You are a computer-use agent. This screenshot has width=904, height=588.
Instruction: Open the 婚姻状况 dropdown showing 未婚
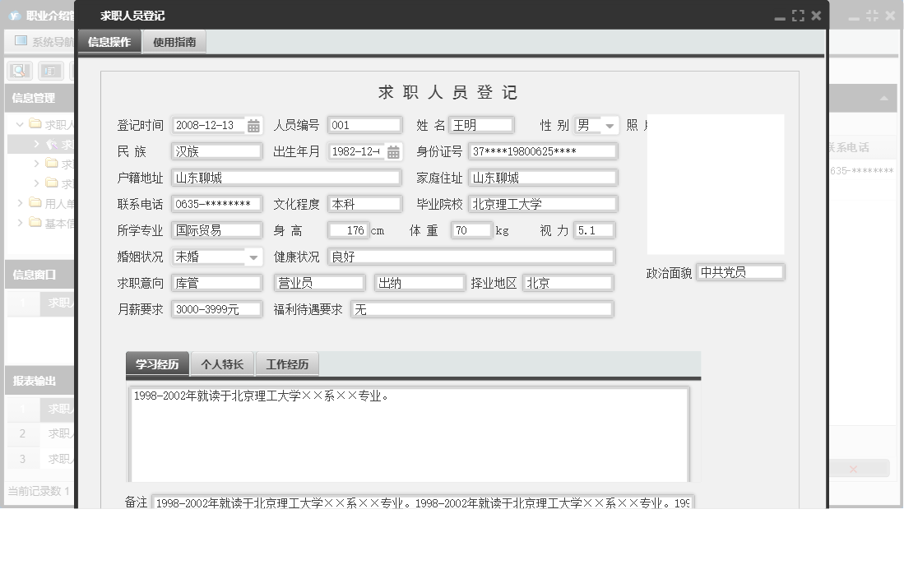pyautogui.click(x=253, y=257)
